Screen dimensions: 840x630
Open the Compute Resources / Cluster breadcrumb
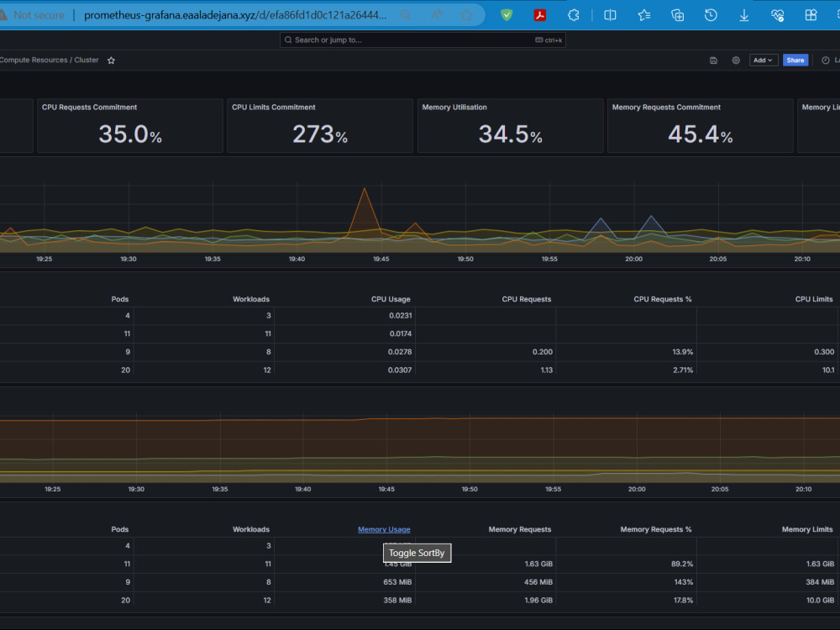[x=50, y=60]
